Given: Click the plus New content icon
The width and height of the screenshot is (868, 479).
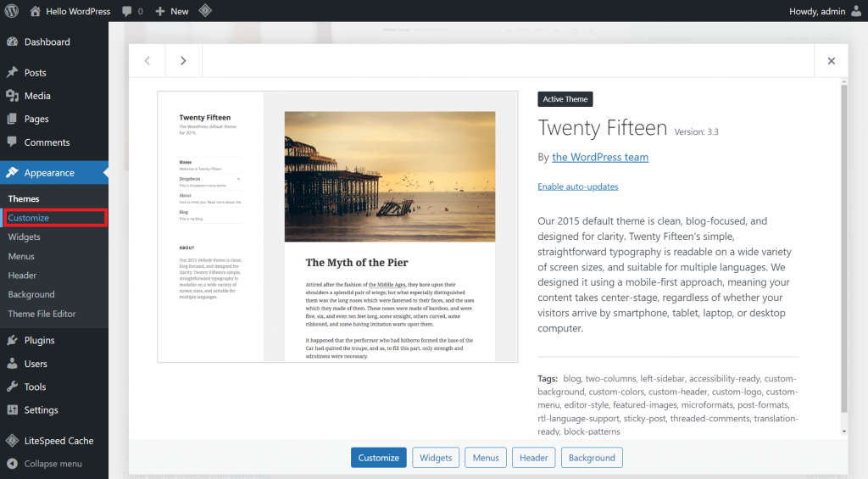Looking at the screenshot, I should (x=160, y=11).
